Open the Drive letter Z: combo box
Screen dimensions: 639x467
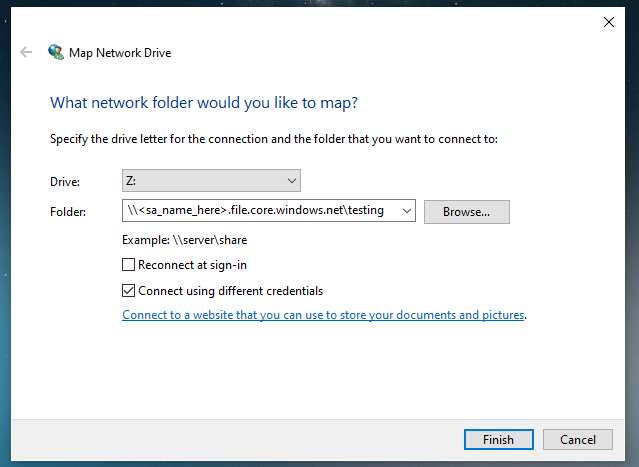tap(211, 181)
